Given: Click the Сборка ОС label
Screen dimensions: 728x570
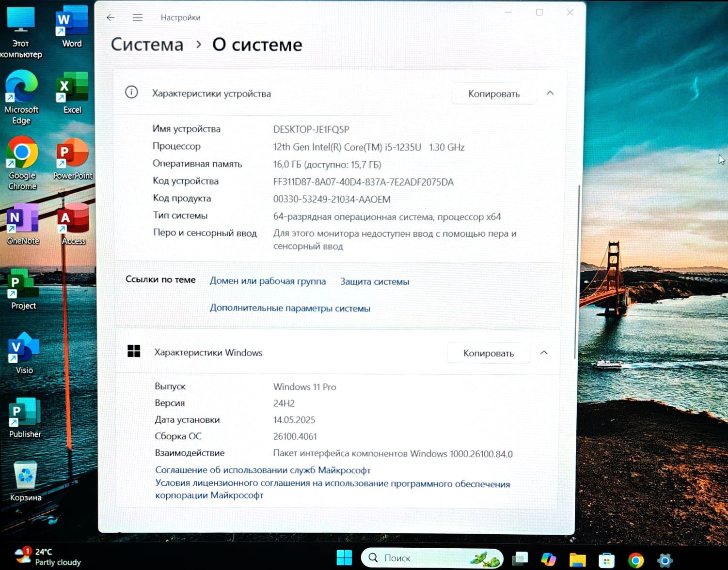Looking at the screenshot, I should [178, 436].
